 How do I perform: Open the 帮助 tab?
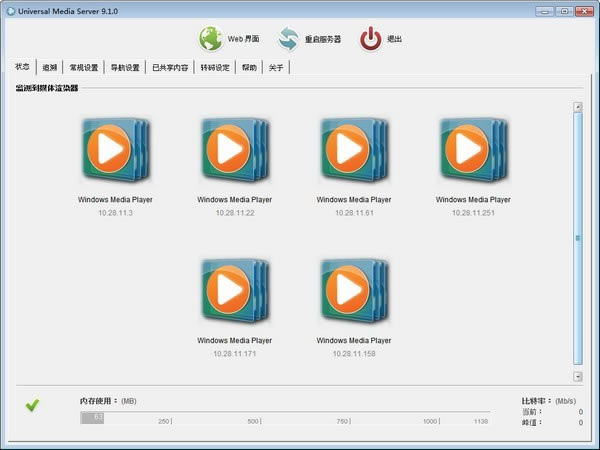[249, 68]
